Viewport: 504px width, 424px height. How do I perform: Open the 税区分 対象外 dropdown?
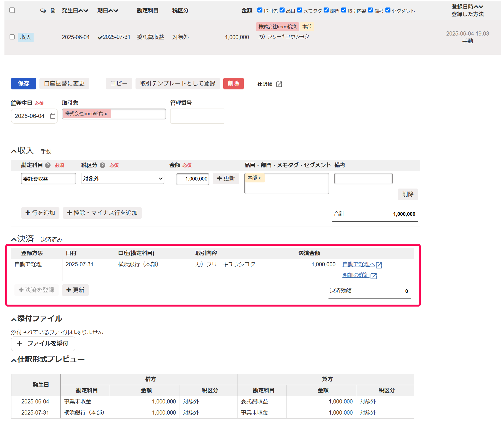point(122,179)
